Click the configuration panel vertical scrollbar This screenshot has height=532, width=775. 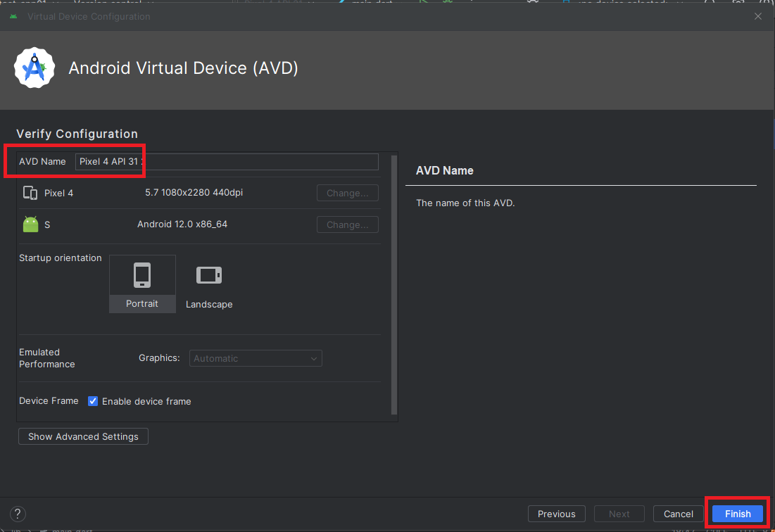coord(394,285)
